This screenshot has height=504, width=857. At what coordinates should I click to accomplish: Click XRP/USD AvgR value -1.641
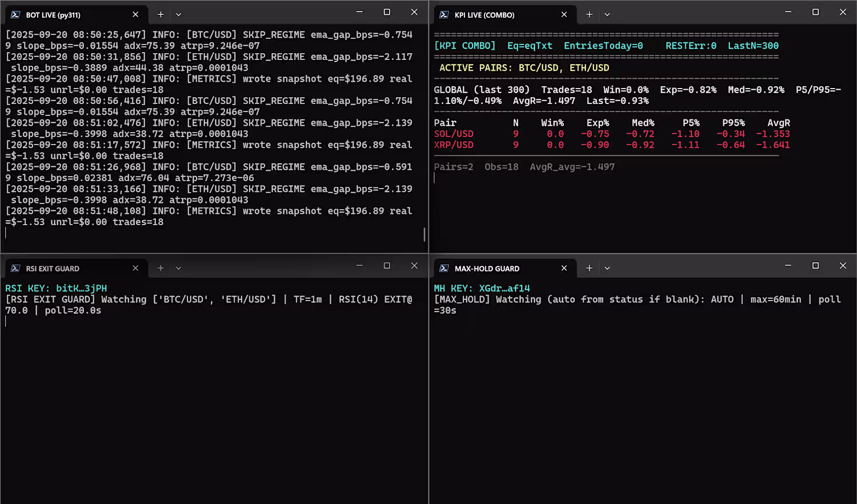click(x=773, y=145)
